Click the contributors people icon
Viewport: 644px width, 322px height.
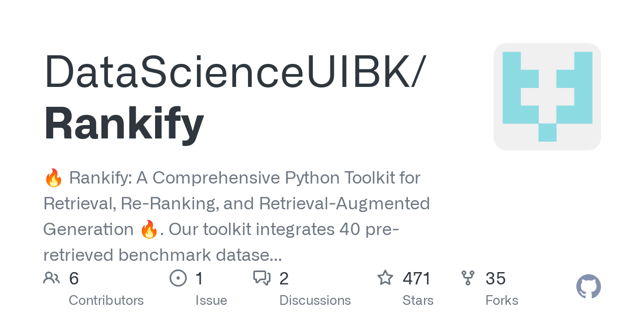pos(52,278)
